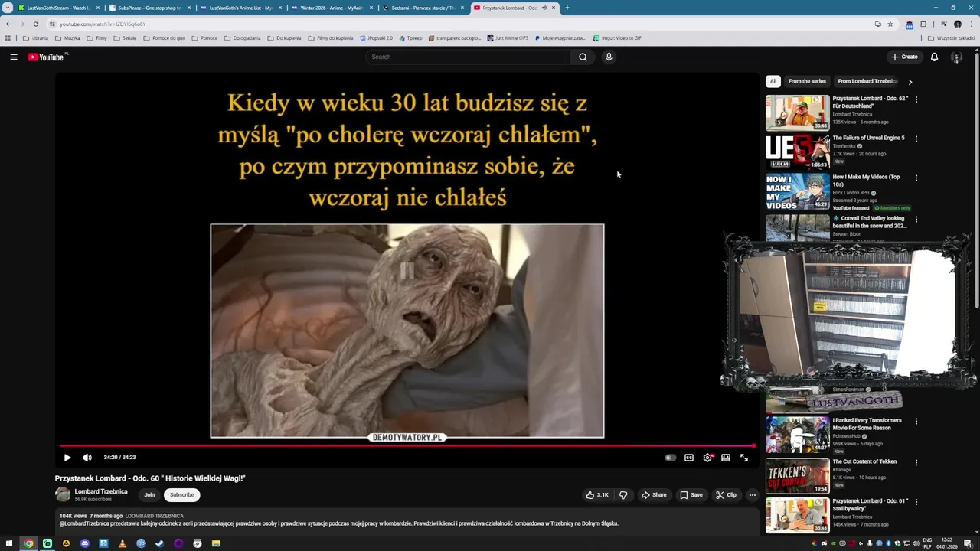
Task: Dislike the video
Action: (623, 495)
